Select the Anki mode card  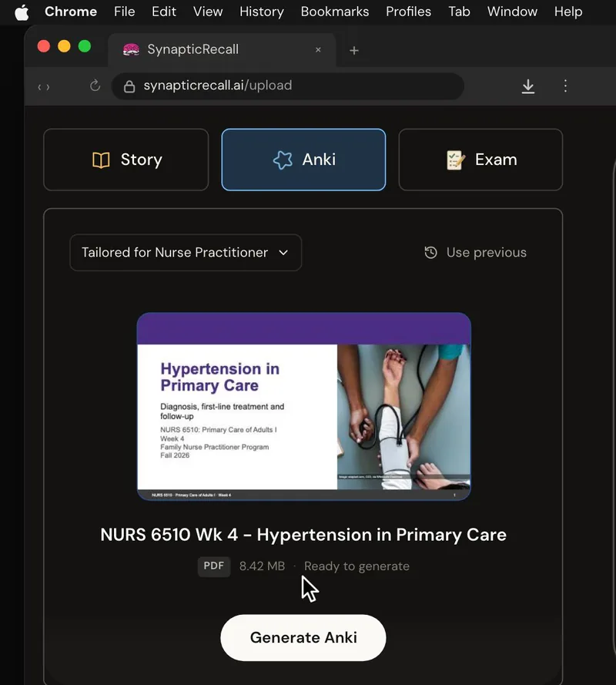[x=303, y=160]
